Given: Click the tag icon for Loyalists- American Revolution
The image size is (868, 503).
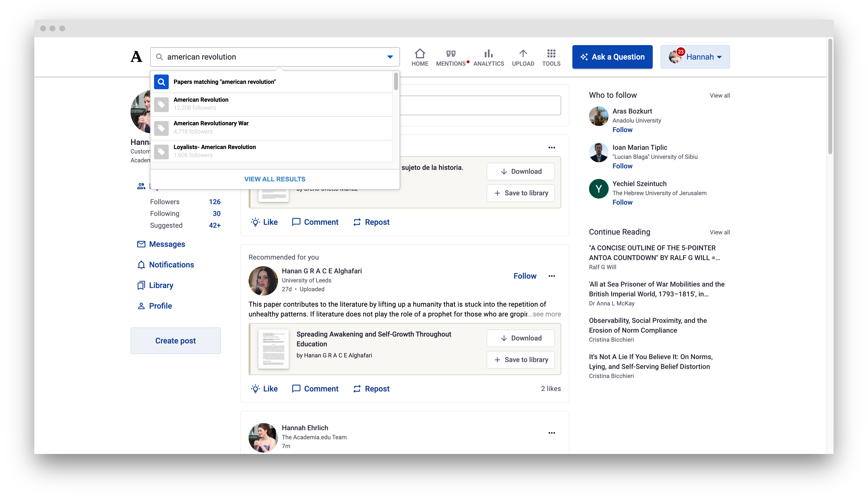Looking at the screenshot, I should coord(161,152).
